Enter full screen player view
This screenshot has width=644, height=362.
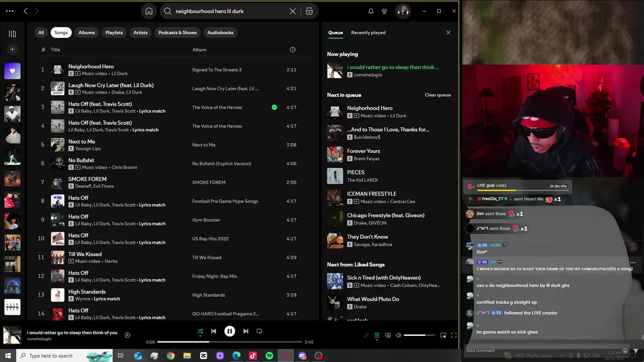point(453,335)
